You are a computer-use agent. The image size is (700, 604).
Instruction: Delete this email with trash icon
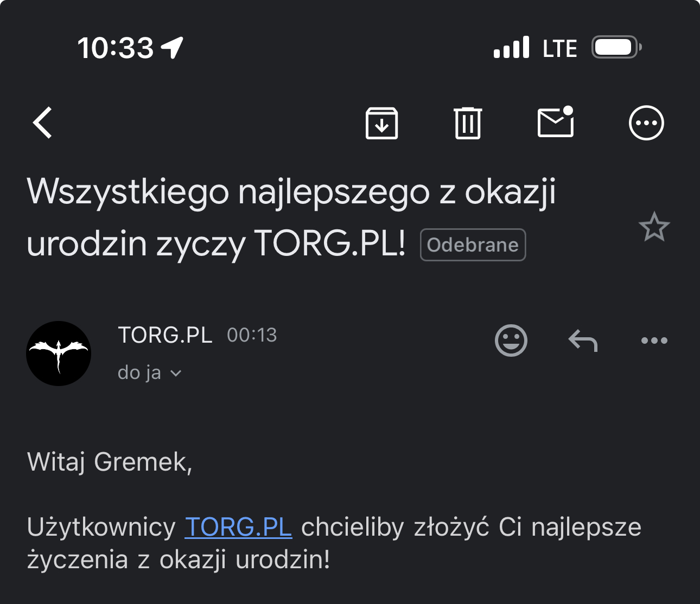tap(467, 123)
